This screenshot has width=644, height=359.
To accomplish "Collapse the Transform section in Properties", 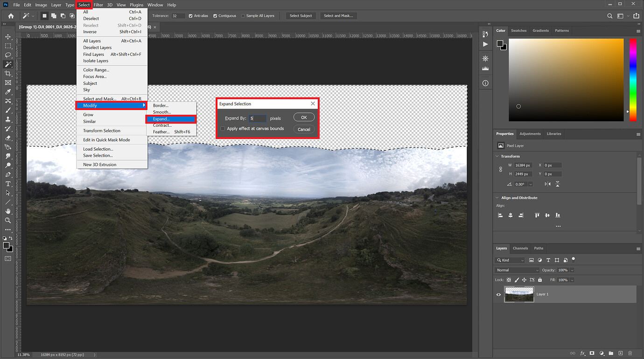I will (497, 156).
